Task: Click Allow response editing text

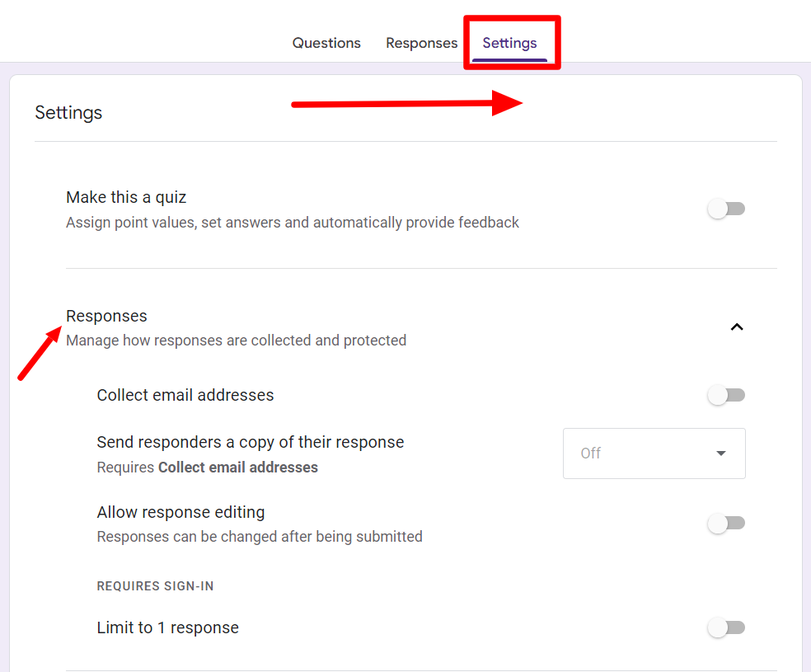Action: [180, 512]
